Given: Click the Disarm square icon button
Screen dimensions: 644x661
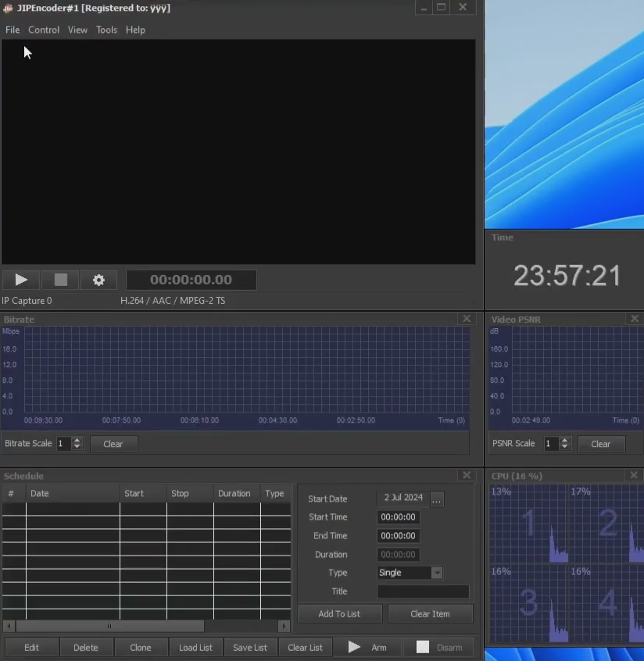Looking at the screenshot, I should pyautogui.click(x=423, y=647).
